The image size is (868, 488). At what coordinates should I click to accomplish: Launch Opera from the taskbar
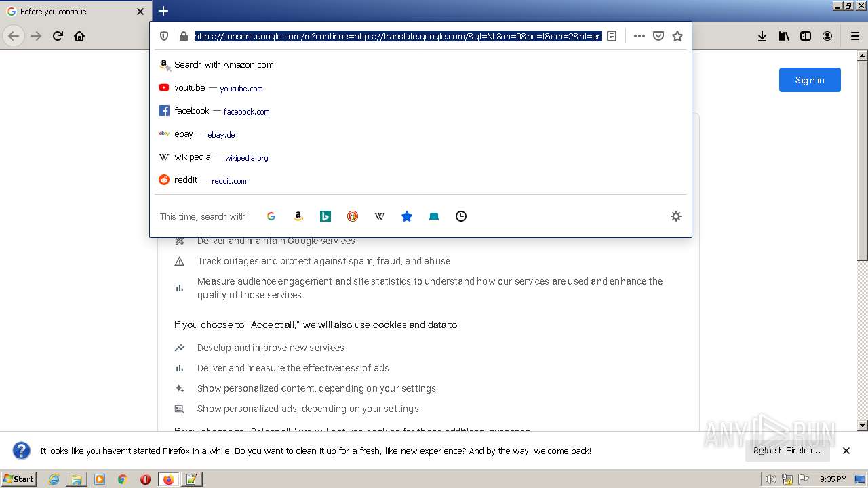[145, 479]
